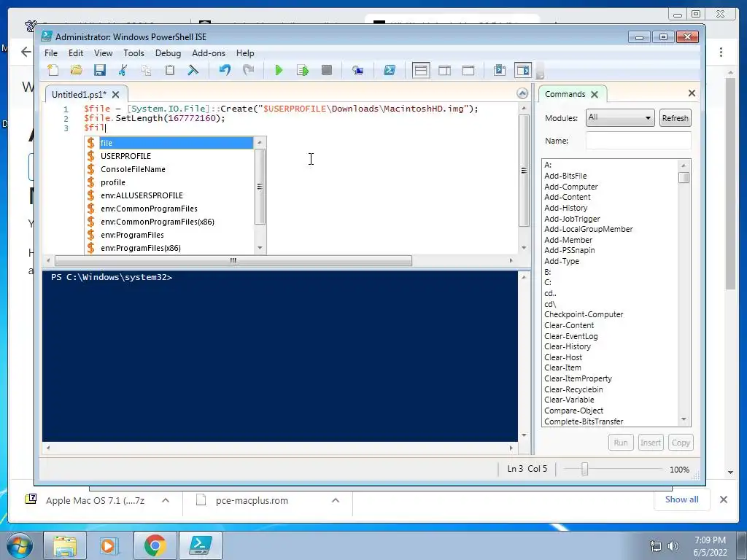This screenshot has height=560, width=747.
Task: Open the Debug menu
Action: point(168,52)
